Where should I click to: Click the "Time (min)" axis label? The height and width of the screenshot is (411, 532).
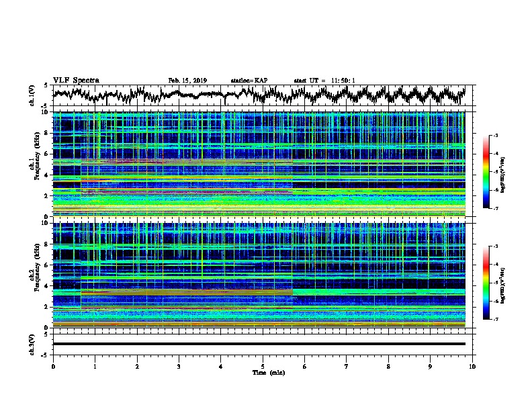269,373
